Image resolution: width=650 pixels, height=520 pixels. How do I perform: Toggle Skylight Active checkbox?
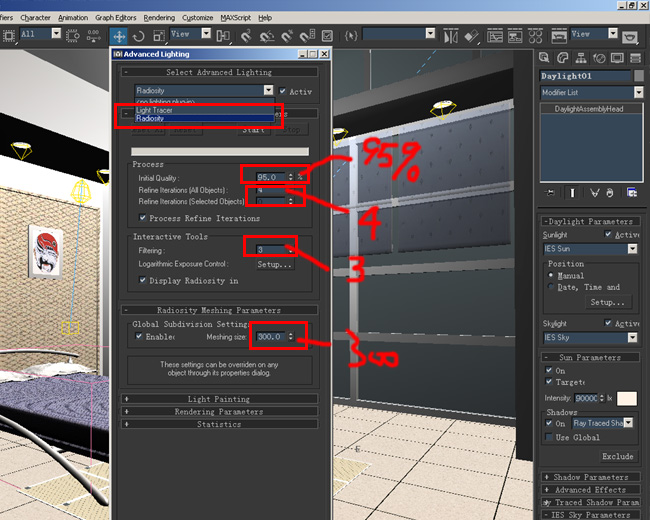click(608, 322)
